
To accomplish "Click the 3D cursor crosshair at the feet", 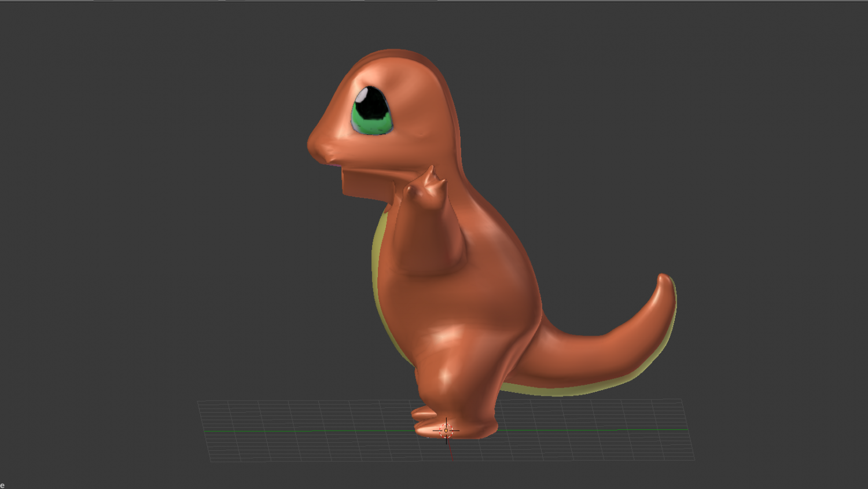I will click(446, 430).
